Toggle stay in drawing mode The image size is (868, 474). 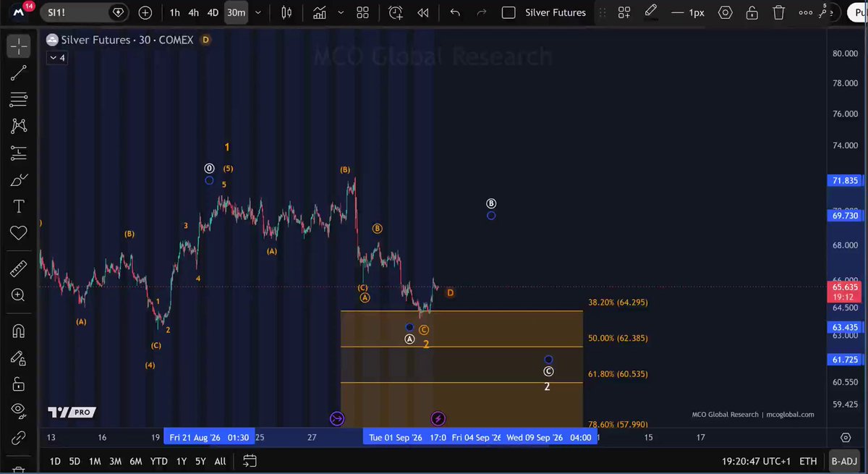(x=19, y=357)
